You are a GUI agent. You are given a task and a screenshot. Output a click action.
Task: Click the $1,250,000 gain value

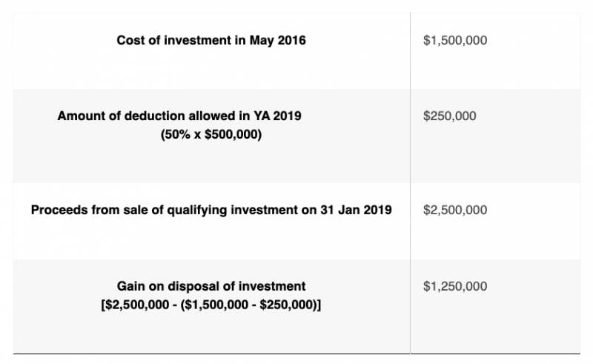[x=454, y=286]
